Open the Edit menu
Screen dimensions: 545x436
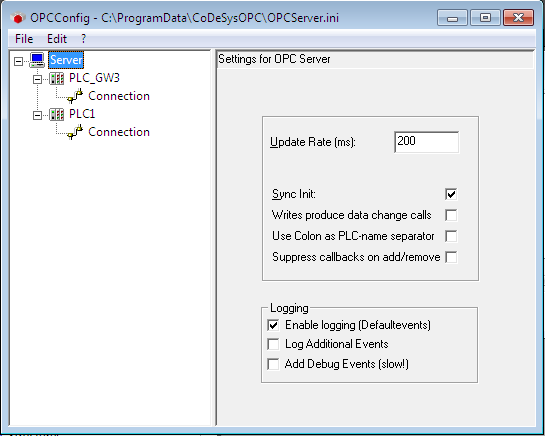[x=57, y=39]
